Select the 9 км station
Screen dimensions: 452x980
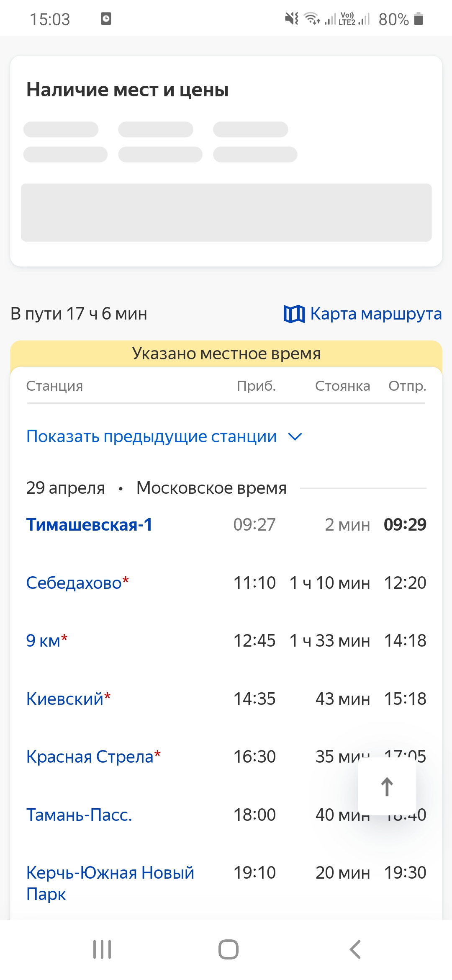coord(43,640)
